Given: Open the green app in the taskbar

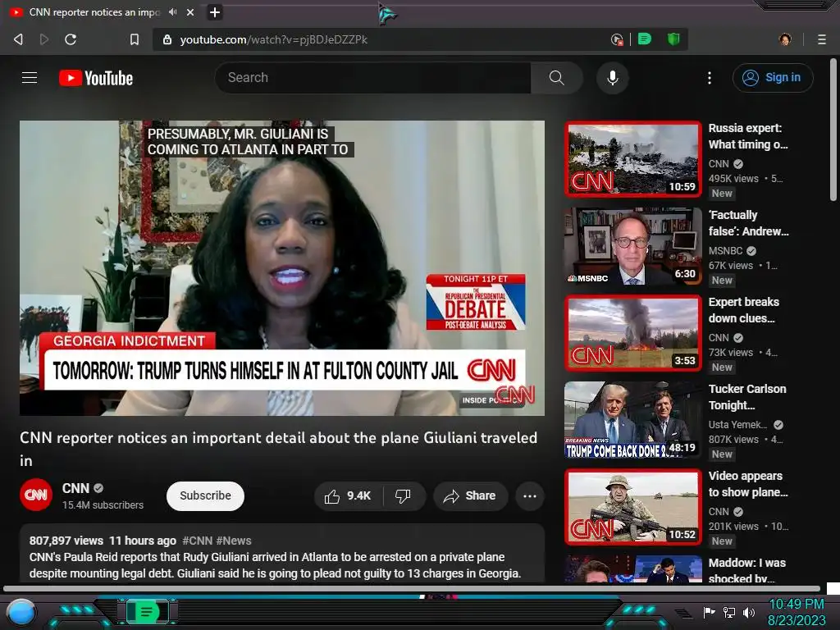Looking at the screenshot, I should coord(147,611).
